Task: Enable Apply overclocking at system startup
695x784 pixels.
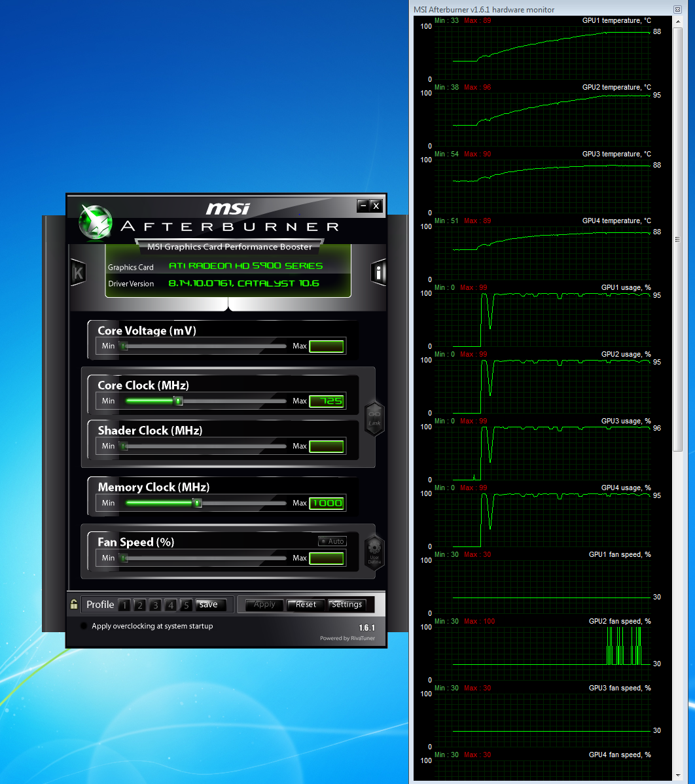Action: (x=84, y=626)
